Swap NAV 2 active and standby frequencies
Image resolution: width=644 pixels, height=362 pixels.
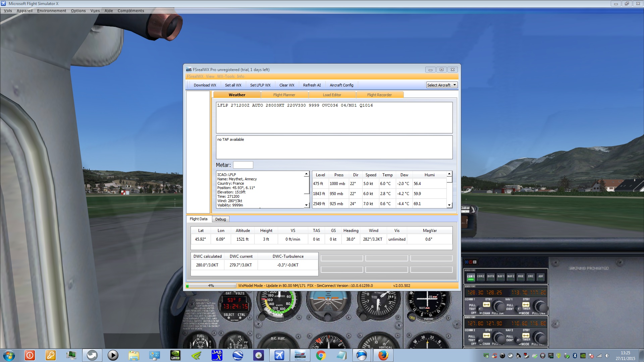(526, 336)
